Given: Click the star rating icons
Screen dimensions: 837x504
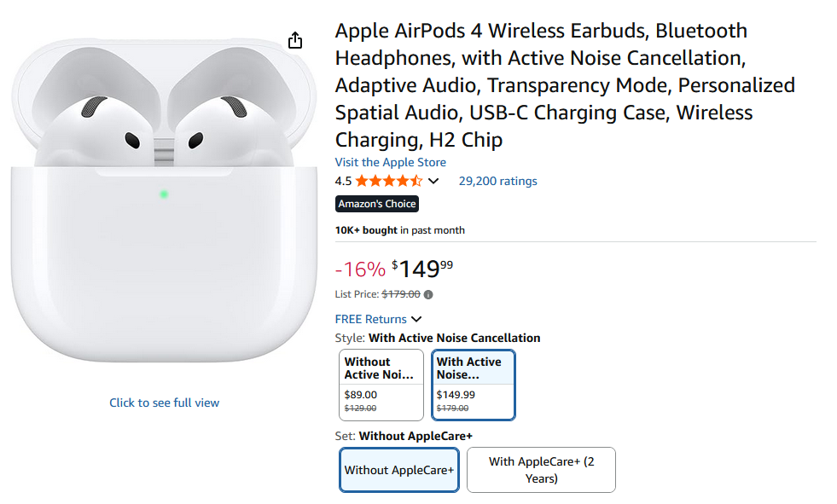Looking at the screenshot, I should click(388, 181).
